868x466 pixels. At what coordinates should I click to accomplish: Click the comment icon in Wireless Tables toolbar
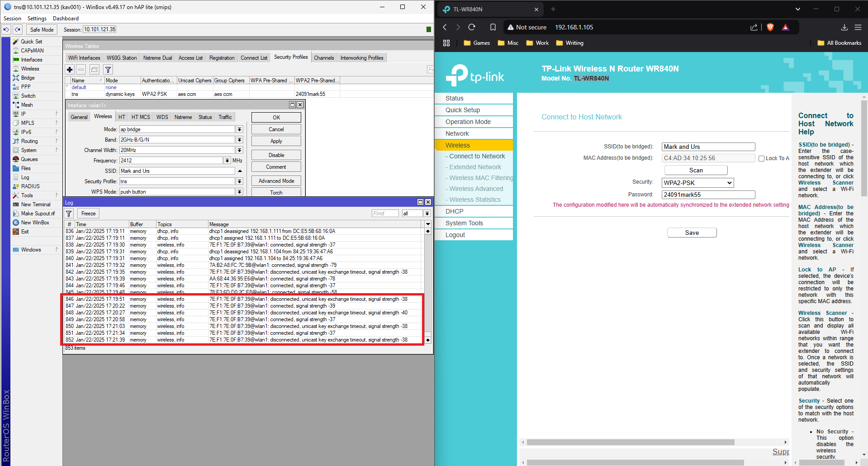point(94,70)
